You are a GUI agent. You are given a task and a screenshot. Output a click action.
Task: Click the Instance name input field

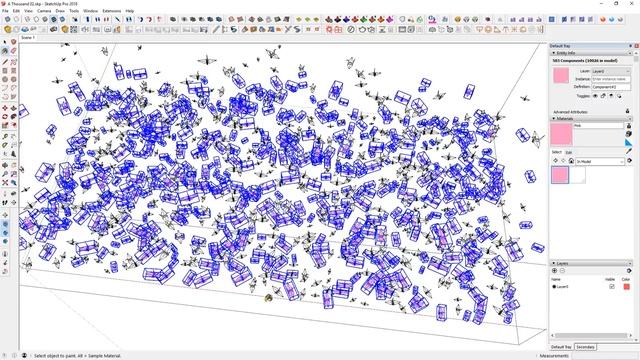611,79
